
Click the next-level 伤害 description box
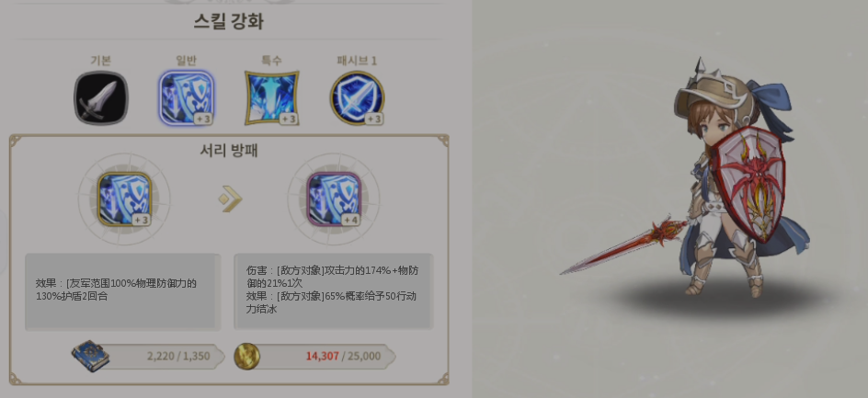point(334,291)
